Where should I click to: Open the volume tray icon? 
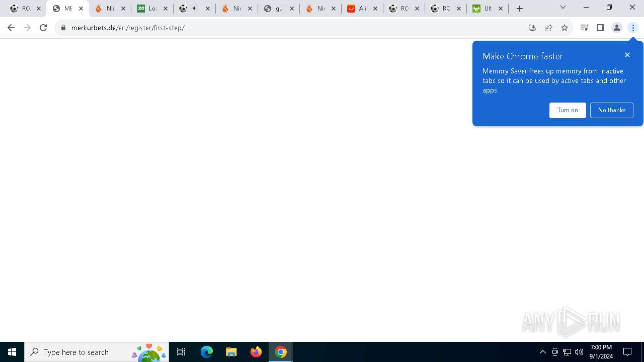click(579, 352)
